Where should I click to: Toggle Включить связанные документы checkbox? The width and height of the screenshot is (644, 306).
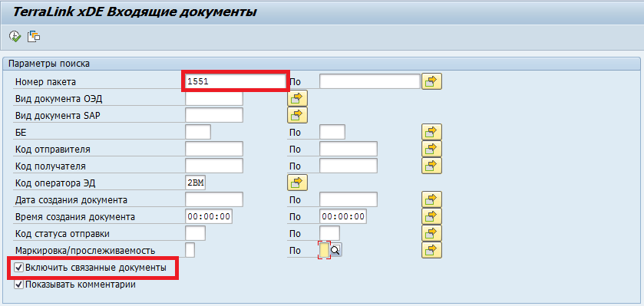coord(19,268)
